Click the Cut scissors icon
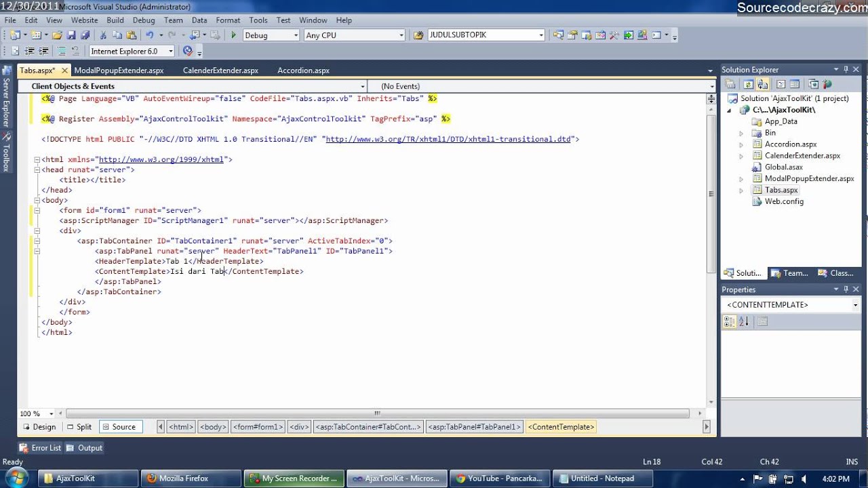The width and height of the screenshot is (868, 488). tap(103, 35)
